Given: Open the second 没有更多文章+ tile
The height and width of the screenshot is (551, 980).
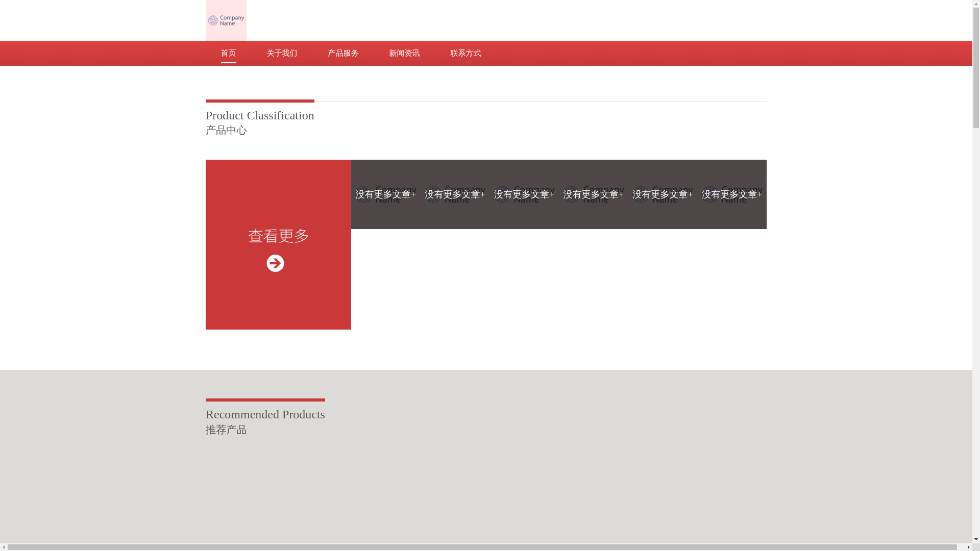Looking at the screenshot, I should 455,194.
